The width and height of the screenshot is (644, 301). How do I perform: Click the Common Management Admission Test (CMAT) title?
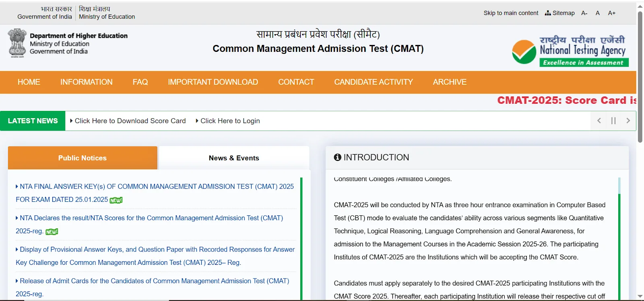[x=318, y=49]
